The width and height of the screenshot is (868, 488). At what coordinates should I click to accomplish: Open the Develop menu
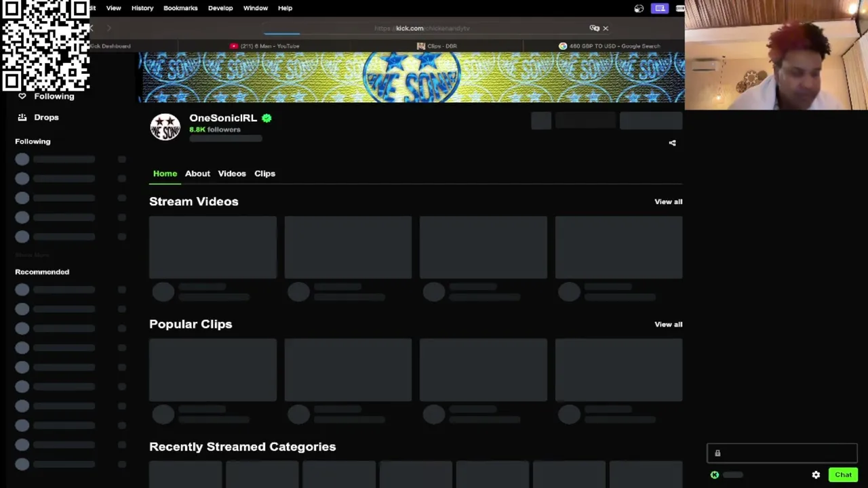(x=220, y=8)
